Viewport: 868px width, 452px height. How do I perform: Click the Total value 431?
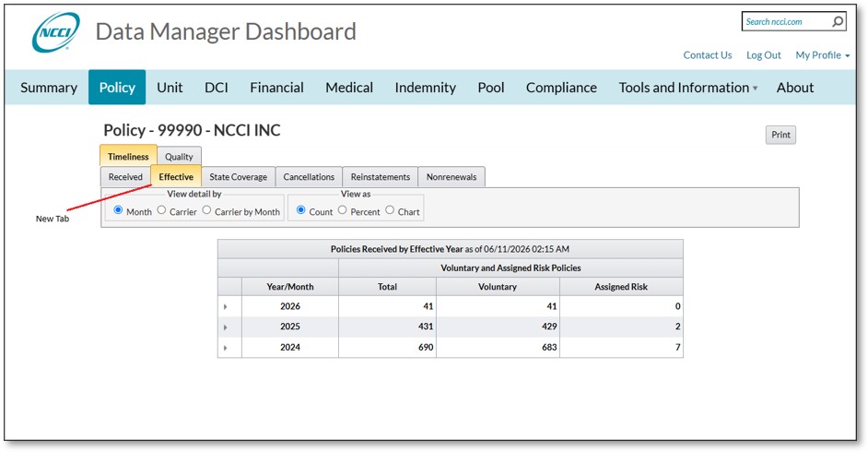tap(425, 327)
